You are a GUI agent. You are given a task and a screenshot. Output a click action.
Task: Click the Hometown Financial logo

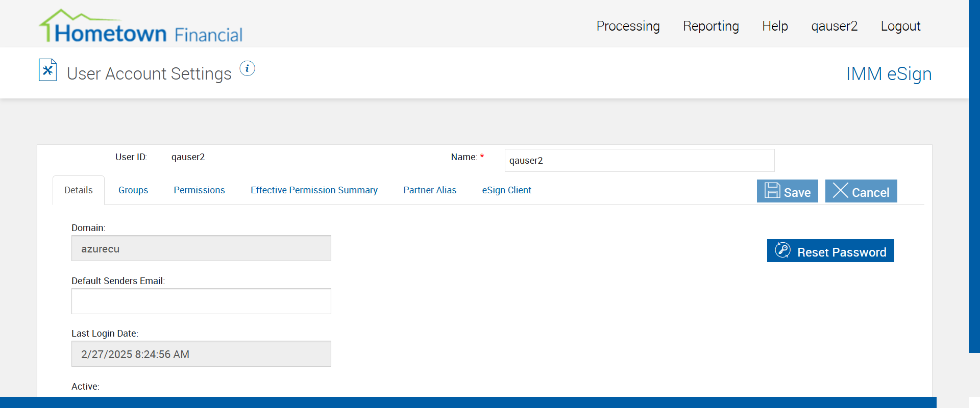[141, 26]
